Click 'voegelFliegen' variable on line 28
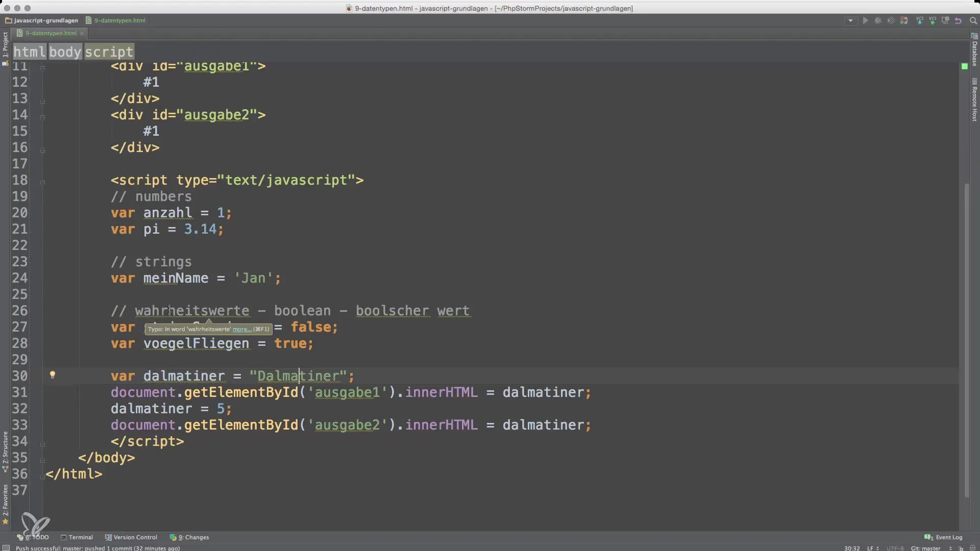Image resolution: width=980 pixels, height=551 pixels. [x=196, y=343]
